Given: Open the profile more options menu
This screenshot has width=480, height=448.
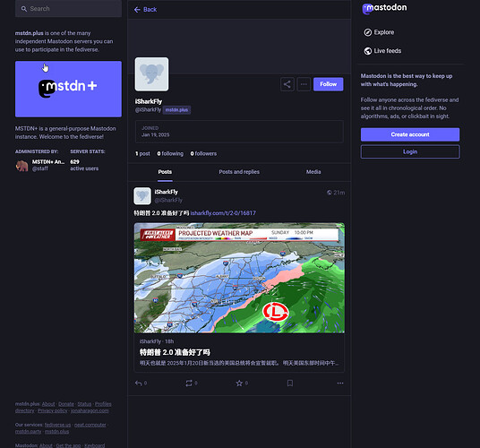Looking at the screenshot, I should pos(304,84).
